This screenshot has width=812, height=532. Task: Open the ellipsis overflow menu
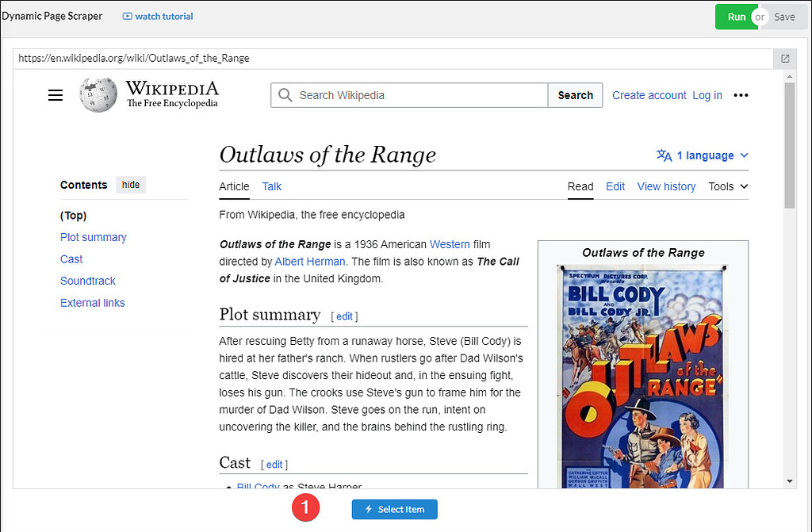(741, 94)
